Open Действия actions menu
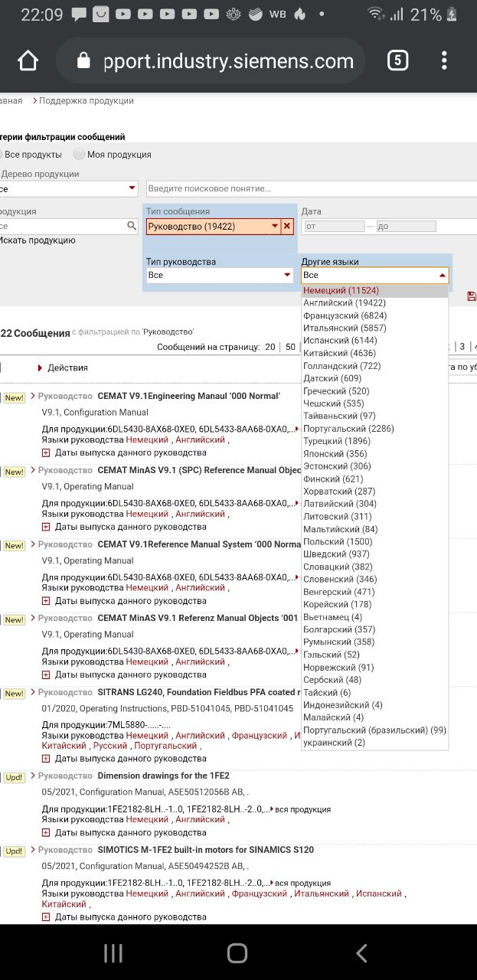This screenshot has height=980, width=477. (63, 367)
